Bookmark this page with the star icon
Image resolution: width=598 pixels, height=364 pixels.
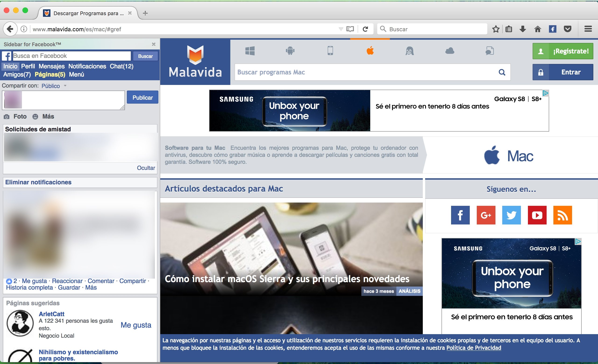click(496, 29)
